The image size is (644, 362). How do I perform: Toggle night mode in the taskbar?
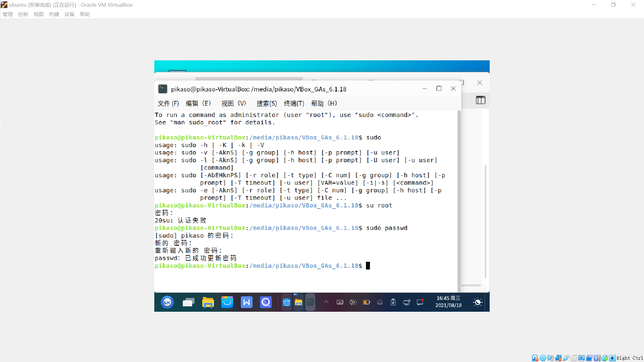(x=478, y=302)
